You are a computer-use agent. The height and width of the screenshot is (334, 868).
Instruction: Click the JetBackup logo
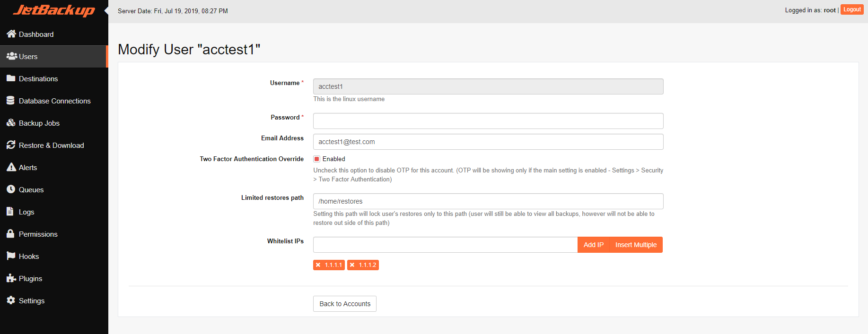(54, 10)
